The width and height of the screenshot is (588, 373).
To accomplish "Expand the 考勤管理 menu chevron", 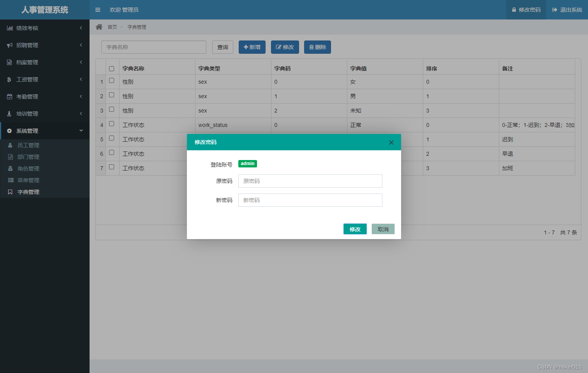I will click(x=81, y=96).
